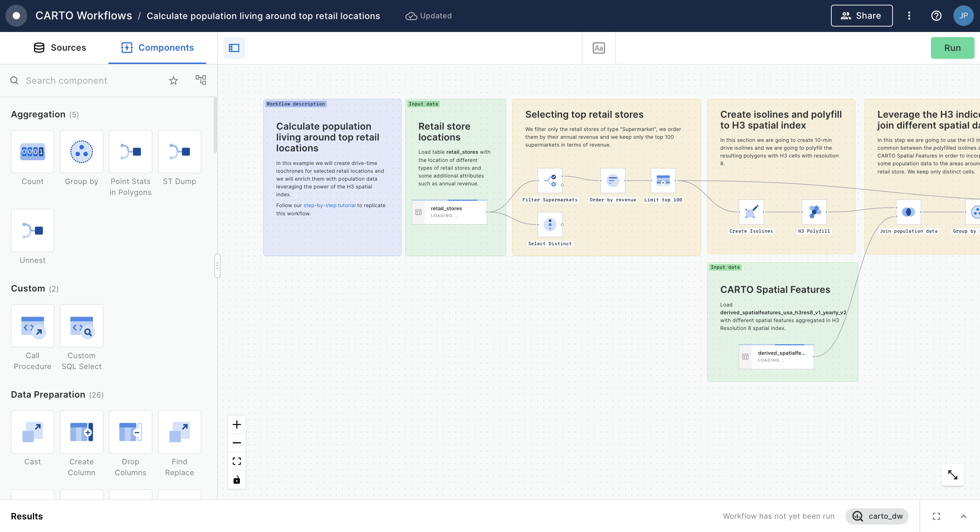Select the Count aggregation component
Viewport: 980px width, 532px height.
click(x=32, y=152)
